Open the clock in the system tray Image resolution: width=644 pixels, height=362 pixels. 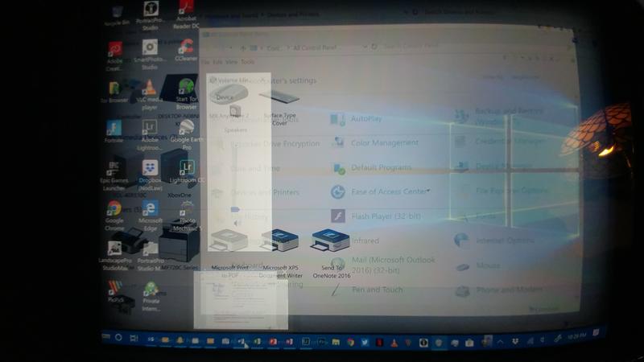(x=576, y=336)
